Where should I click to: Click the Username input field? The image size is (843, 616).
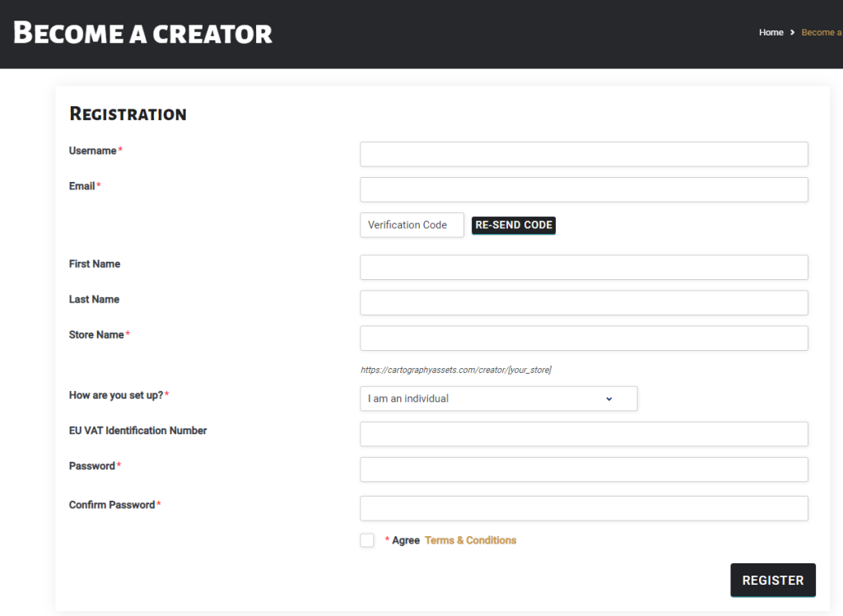click(584, 154)
